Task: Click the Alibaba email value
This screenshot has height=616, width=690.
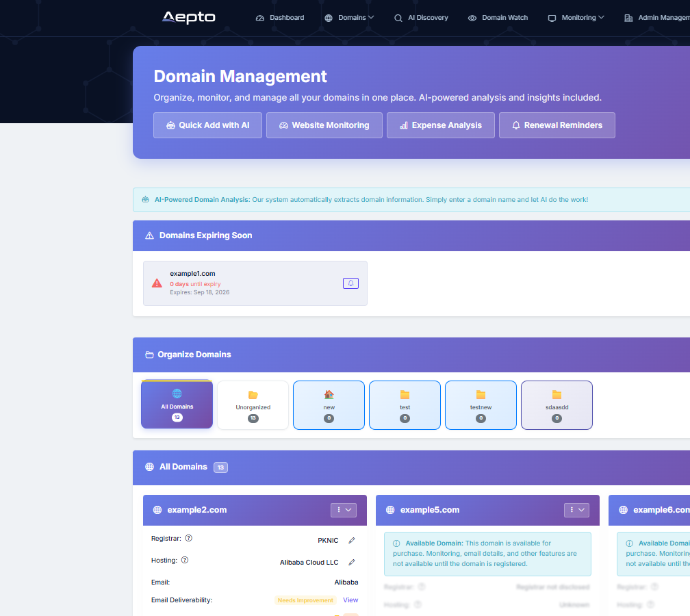Action: pyautogui.click(x=346, y=582)
